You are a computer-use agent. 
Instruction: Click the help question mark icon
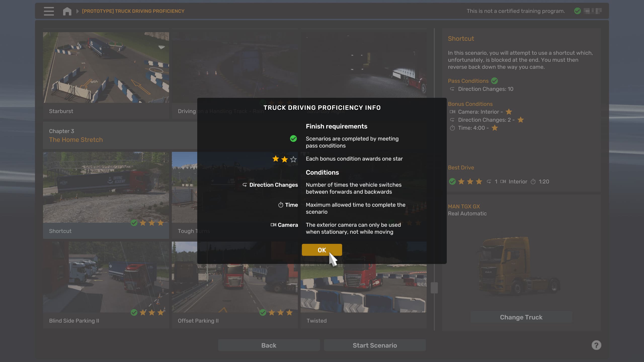596,345
